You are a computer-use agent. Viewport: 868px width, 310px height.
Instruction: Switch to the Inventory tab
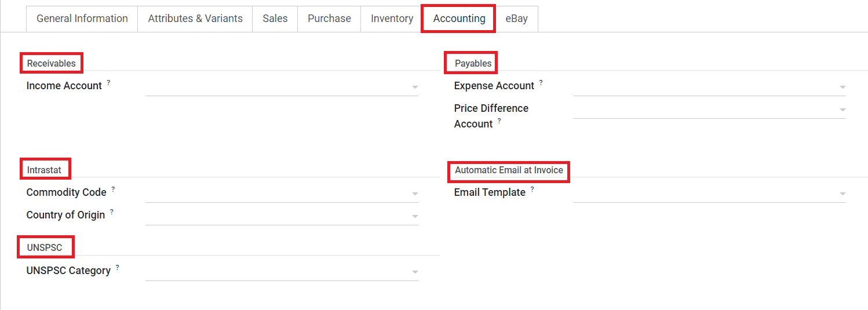(x=392, y=19)
